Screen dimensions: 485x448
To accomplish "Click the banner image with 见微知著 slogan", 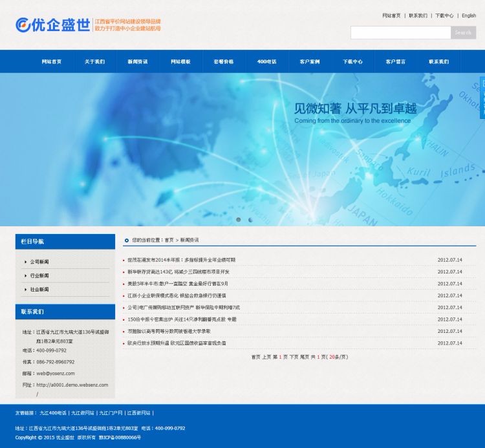I will 242,149.
